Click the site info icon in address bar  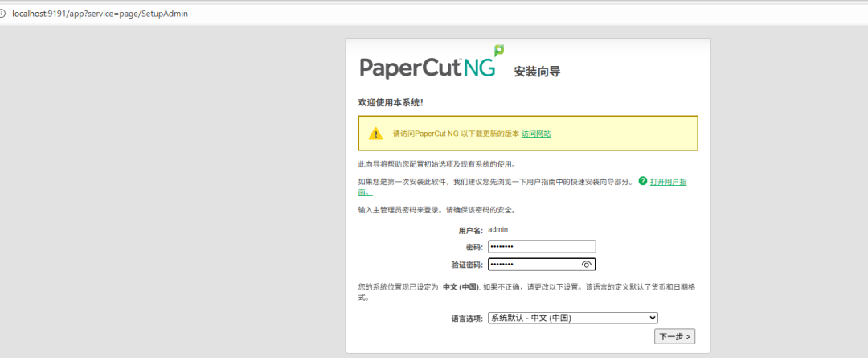point(3,14)
